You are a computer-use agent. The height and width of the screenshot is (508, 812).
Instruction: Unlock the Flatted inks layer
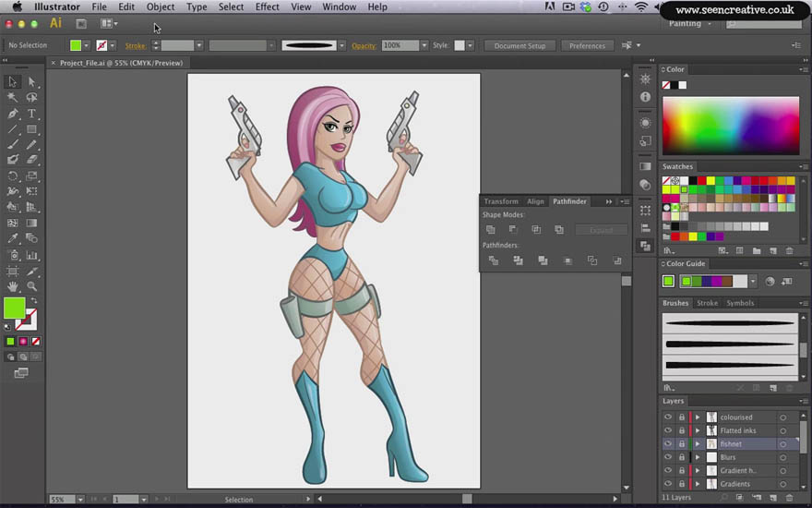click(682, 430)
